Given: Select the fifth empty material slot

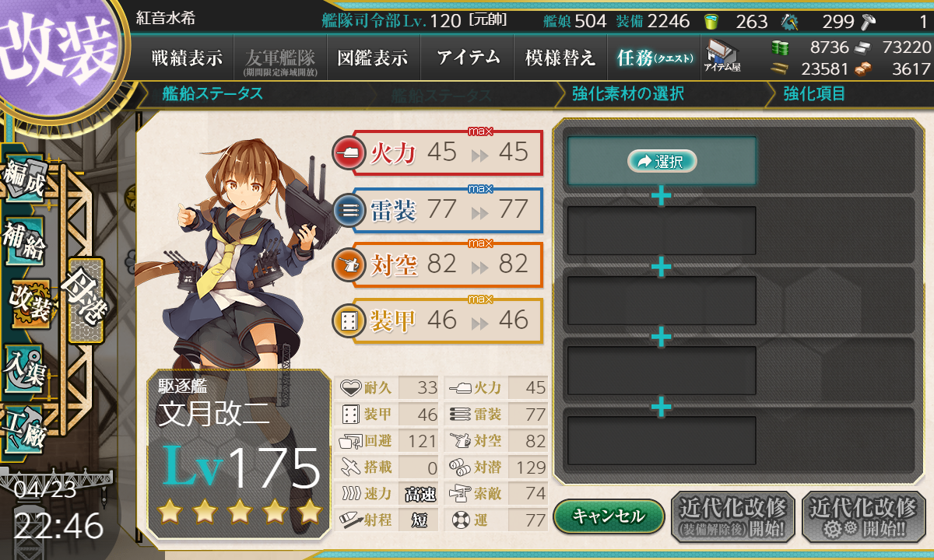Looking at the screenshot, I should [662, 440].
